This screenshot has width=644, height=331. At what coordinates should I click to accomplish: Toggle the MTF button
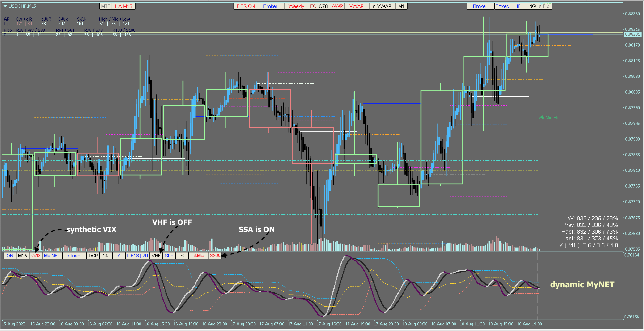(x=105, y=6)
